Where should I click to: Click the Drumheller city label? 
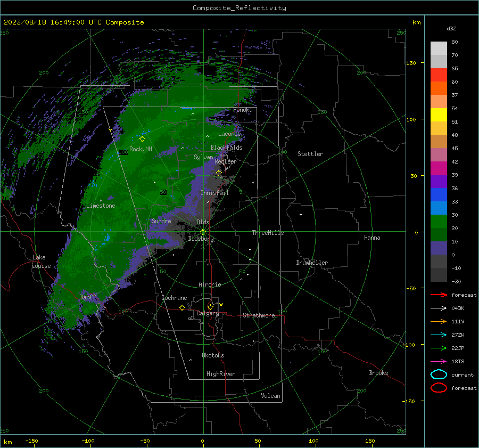coord(311,263)
